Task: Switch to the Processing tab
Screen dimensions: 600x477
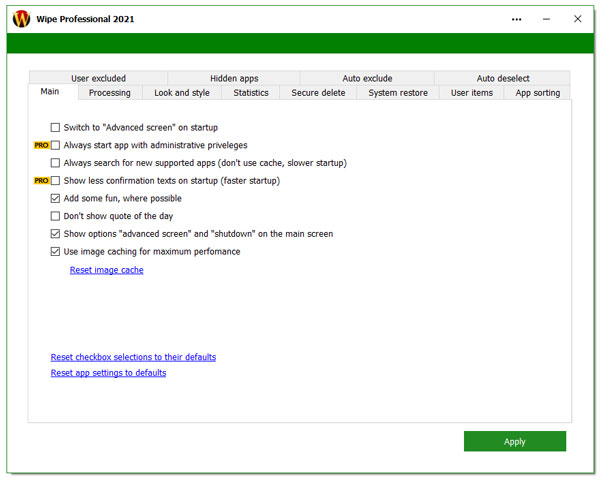Action: pyautogui.click(x=109, y=93)
